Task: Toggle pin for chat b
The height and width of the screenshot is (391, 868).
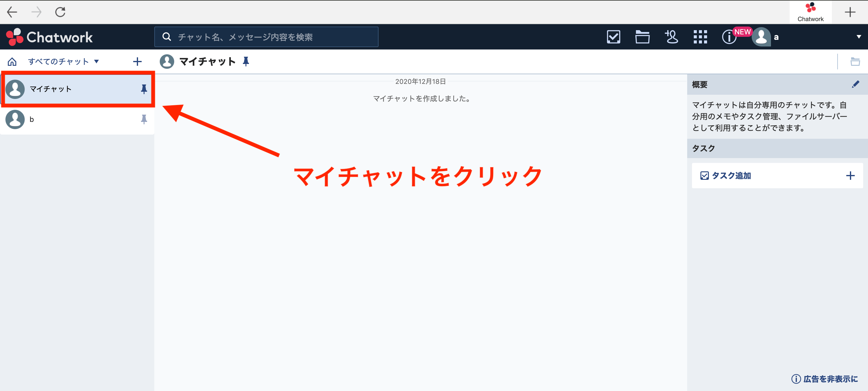Action: point(144,119)
